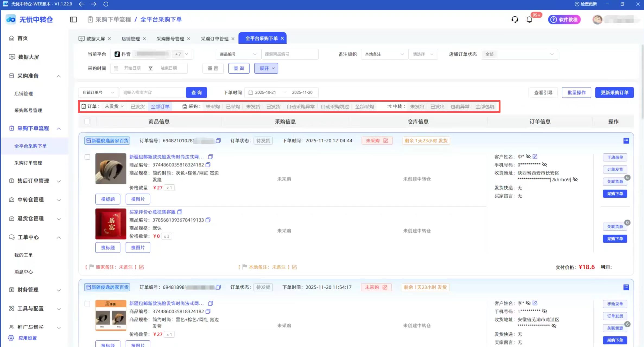This screenshot has width=644, height=347.
Task: Click 采购下单 for the first product
Action: click(x=615, y=194)
